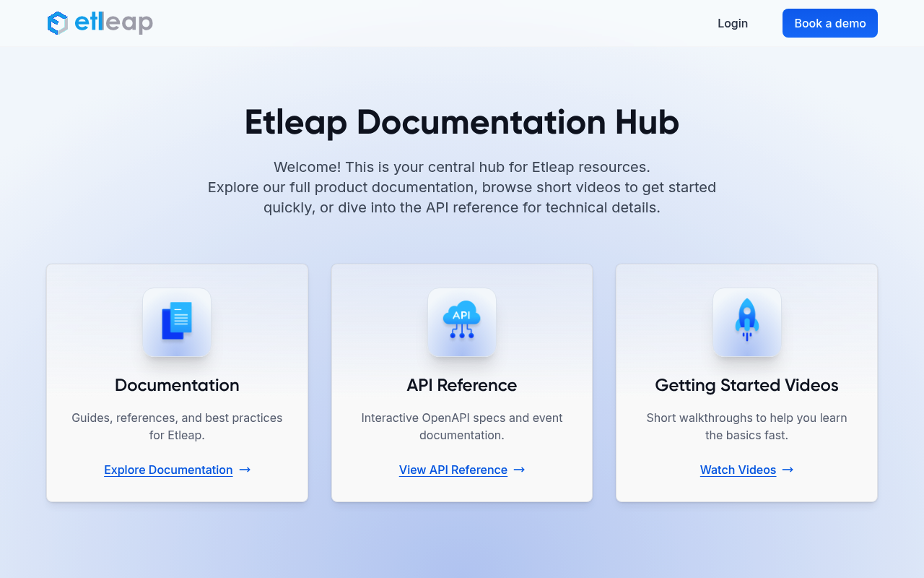Click the API cloud icon
The height and width of the screenshot is (578, 924).
[x=462, y=322]
